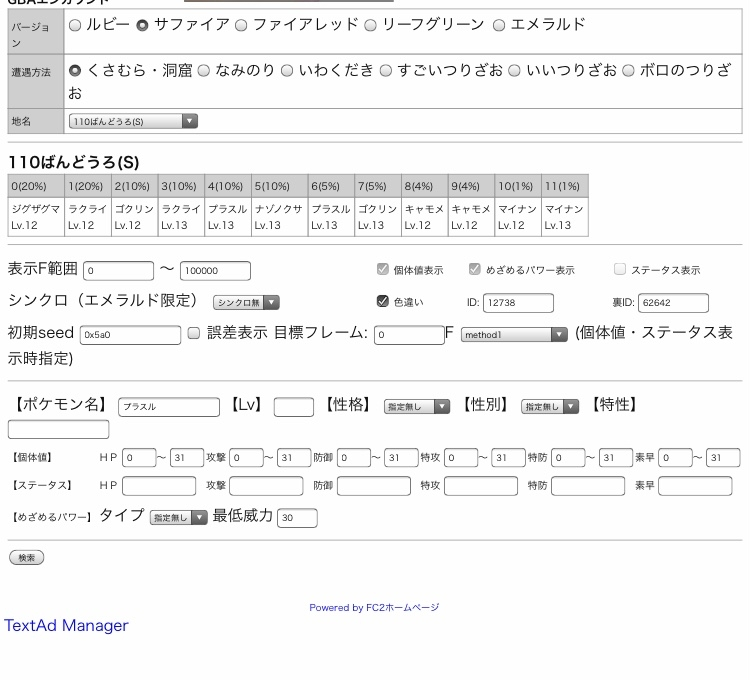
Task: Pick the エメラルド version radio
Action: [498, 25]
